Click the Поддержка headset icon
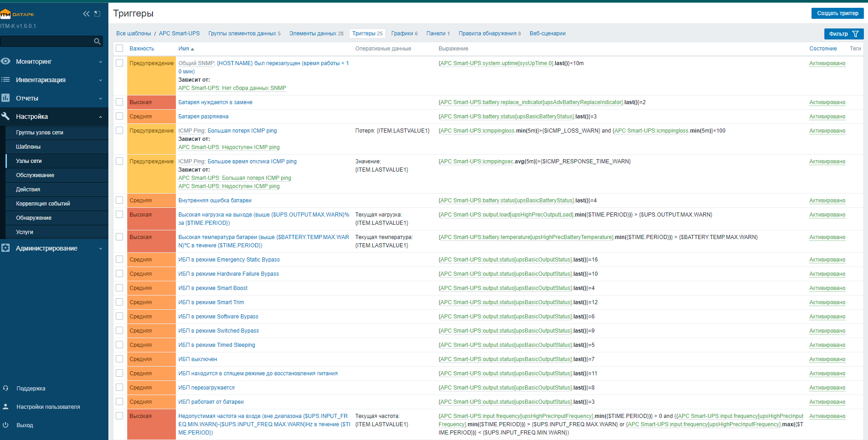 pos(6,388)
